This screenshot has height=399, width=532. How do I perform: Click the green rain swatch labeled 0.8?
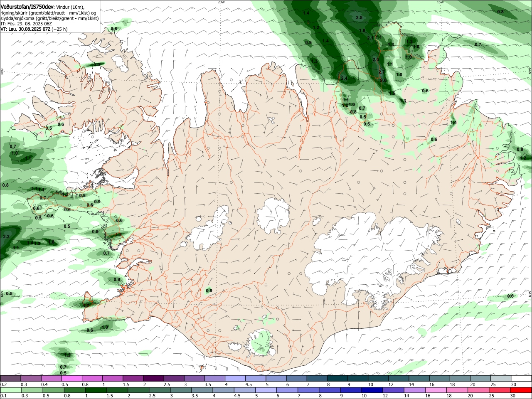point(74,390)
